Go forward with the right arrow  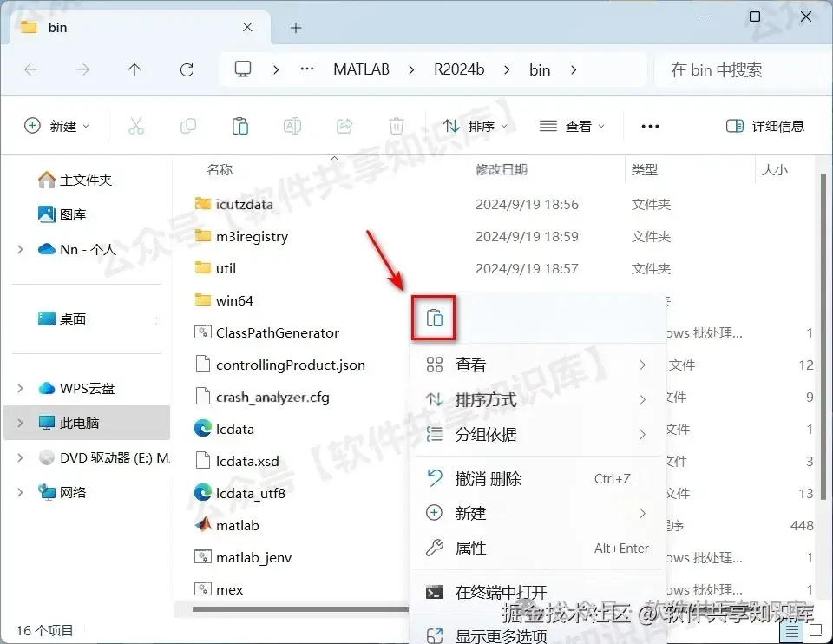click(x=82, y=69)
